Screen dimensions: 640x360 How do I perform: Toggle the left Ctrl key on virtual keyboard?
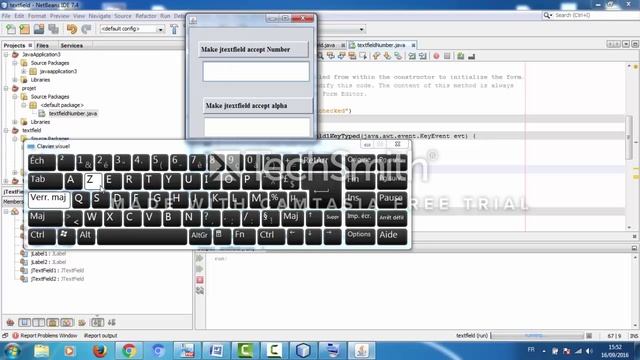[42, 237]
